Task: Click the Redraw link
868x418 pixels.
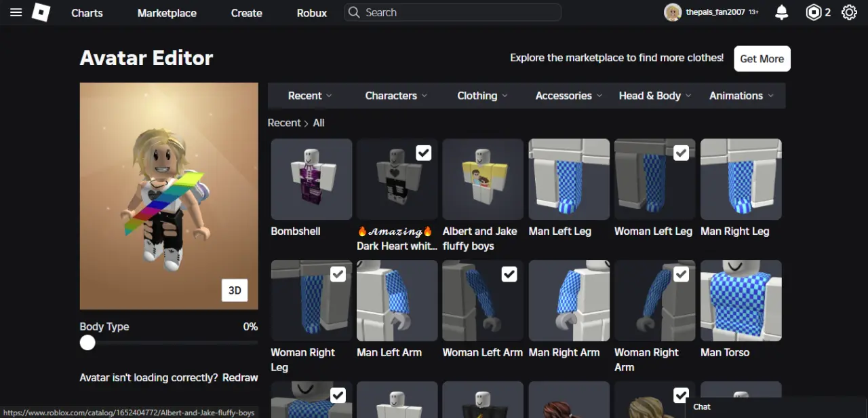Action: pos(240,377)
